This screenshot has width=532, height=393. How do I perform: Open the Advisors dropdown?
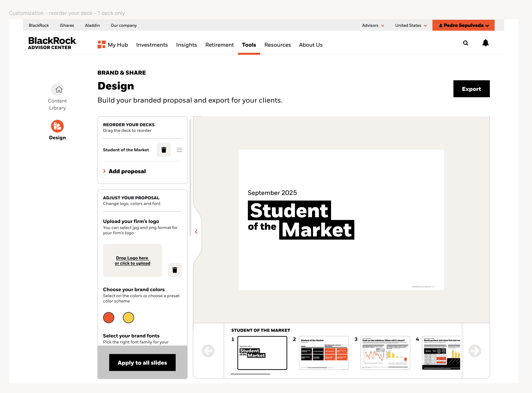(373, 25)
